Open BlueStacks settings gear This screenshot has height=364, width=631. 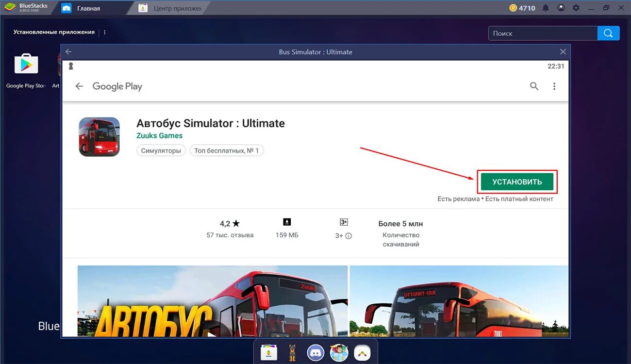576,8
